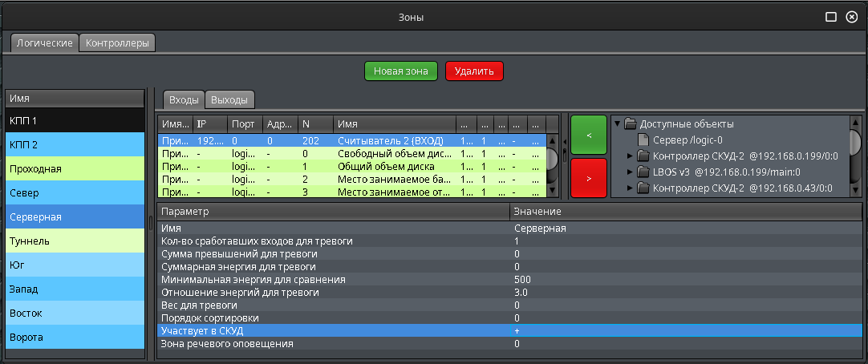The image size is (868, 364).
Task: Click the red remove-from-zone arrow button
Action: point(589,178)
